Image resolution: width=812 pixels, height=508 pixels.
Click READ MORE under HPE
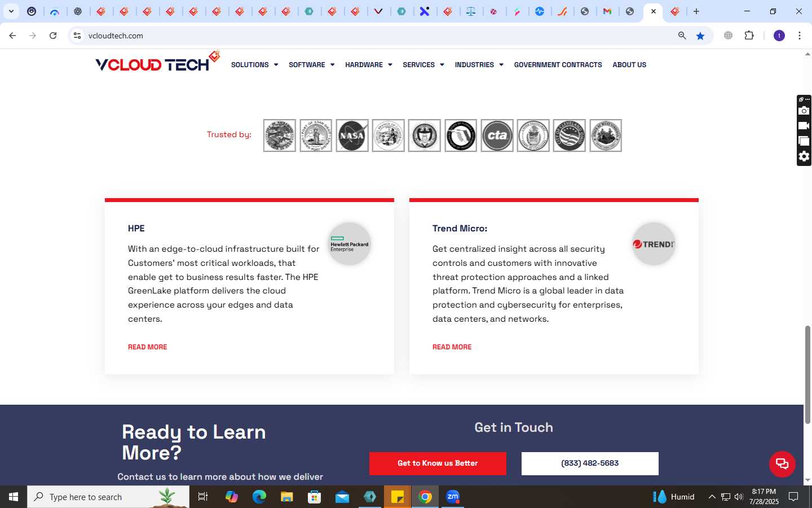147,347
